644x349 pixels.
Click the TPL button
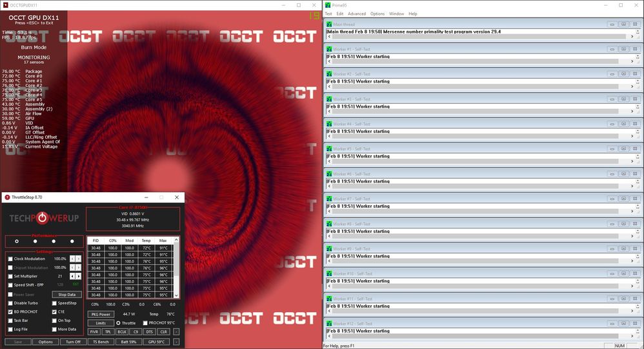tap(108, 332)
